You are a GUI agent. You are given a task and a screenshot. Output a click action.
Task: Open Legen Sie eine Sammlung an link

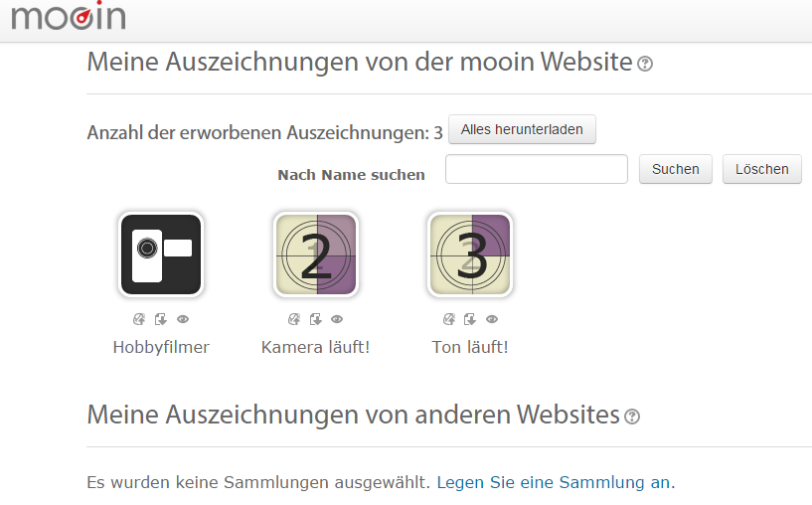coord(556,482)
